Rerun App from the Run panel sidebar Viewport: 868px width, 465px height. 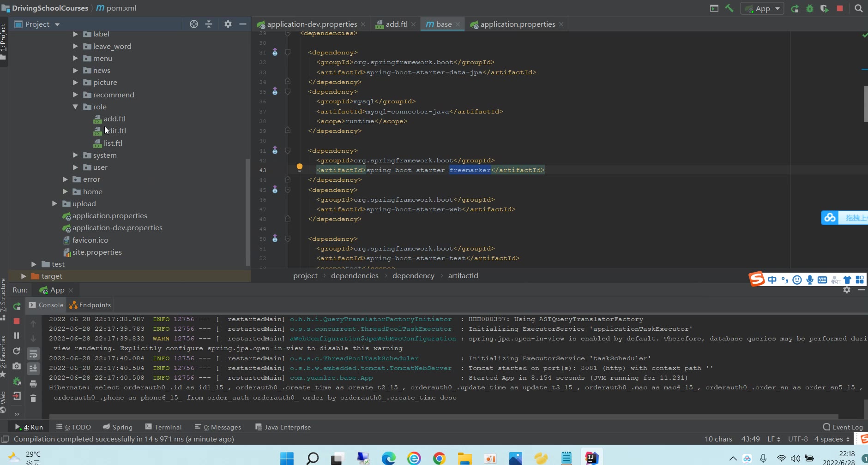click(x=17, y=306)
